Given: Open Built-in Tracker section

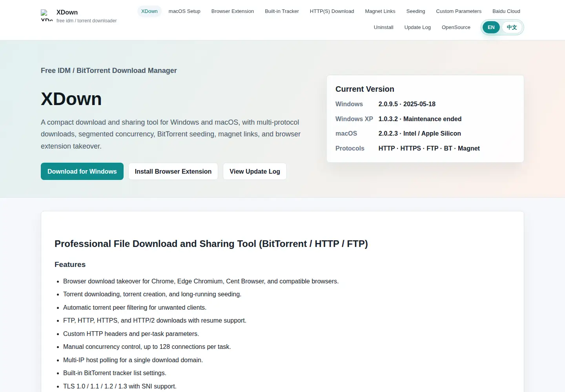Looking at the screenshot, I should [x=282, y=11].
